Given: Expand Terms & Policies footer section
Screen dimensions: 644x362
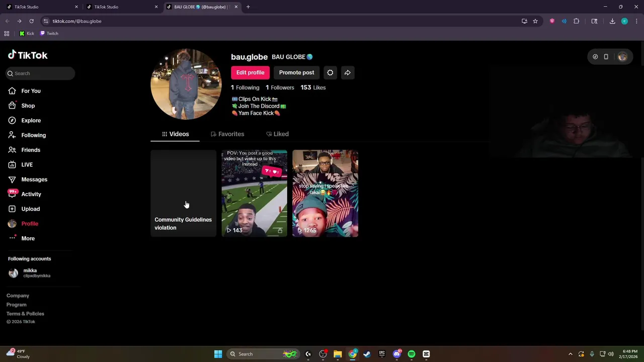Looking at the screenshot, I should click(x=25, y=314).
